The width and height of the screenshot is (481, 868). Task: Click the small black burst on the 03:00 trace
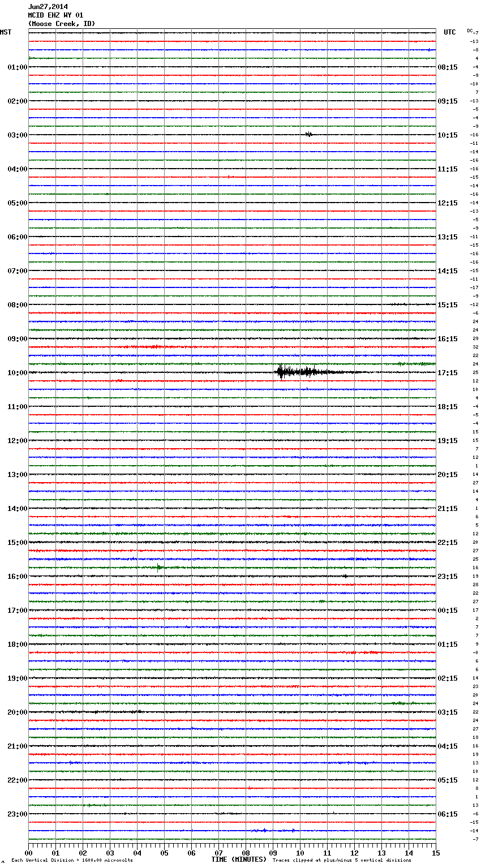click(308, 134)
